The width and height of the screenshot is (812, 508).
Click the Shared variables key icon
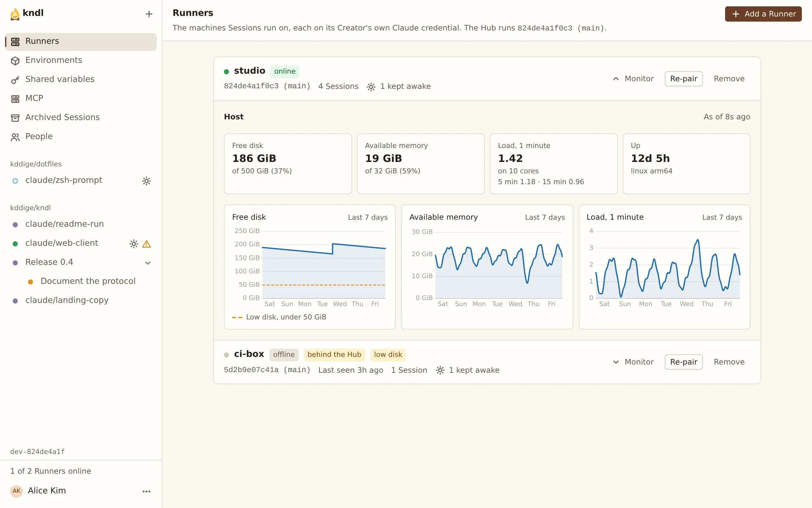[x=15, y=80]
